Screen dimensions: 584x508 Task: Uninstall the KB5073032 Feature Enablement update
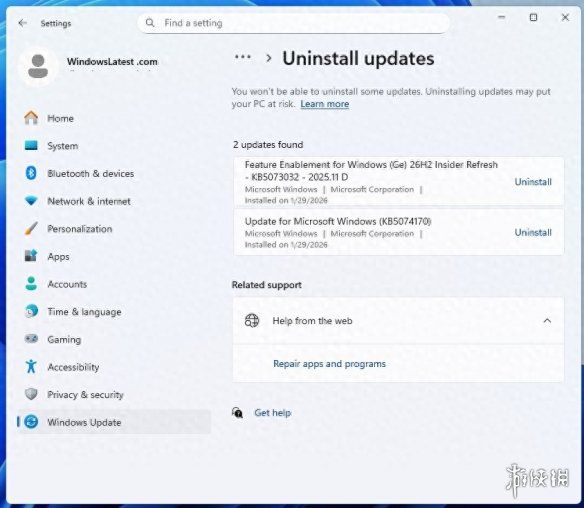click(x=533, y=182)
